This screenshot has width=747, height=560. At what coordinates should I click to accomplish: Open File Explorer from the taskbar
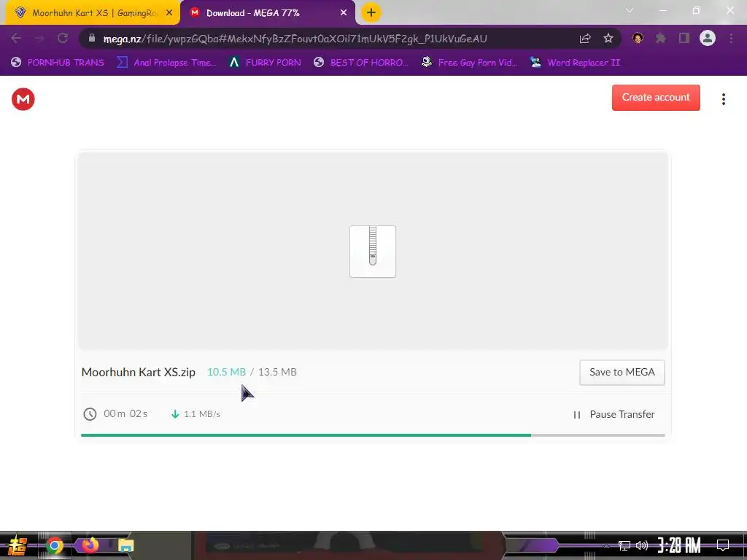coord(125,545)
